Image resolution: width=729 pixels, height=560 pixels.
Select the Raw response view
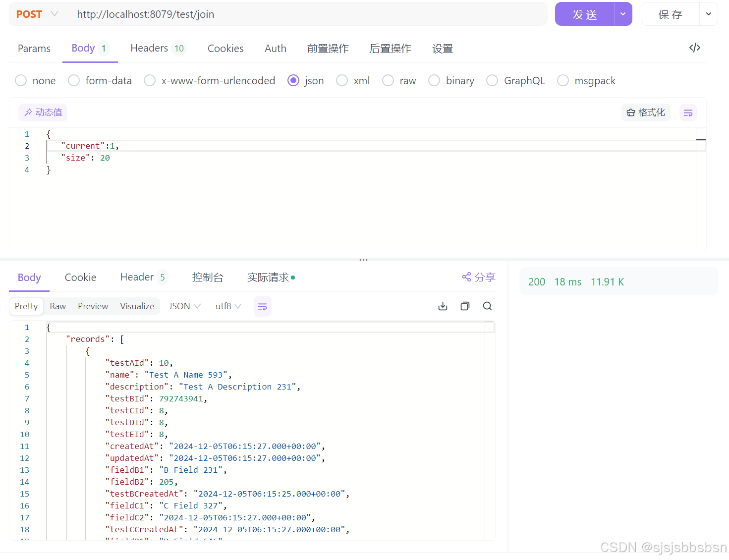[x=58, y=306]
